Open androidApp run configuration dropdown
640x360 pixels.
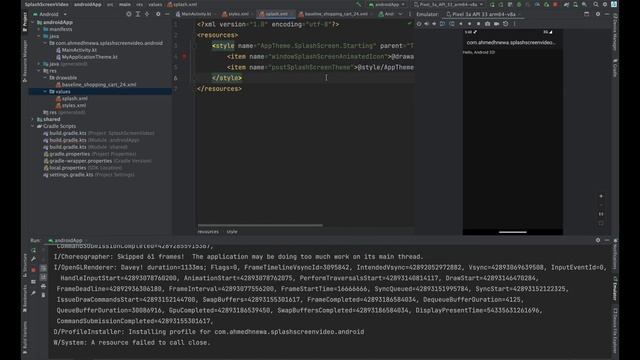point(387,4)
